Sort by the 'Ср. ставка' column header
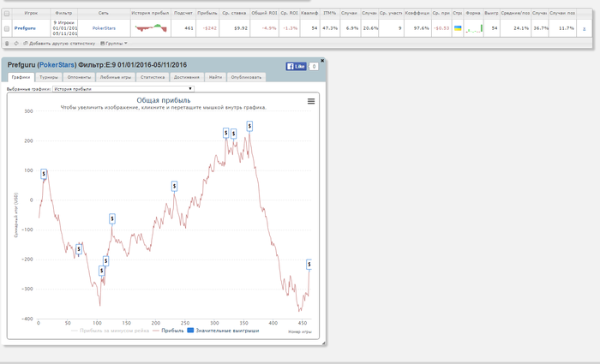This screenshot has width=600, height=364. [234, 13]
